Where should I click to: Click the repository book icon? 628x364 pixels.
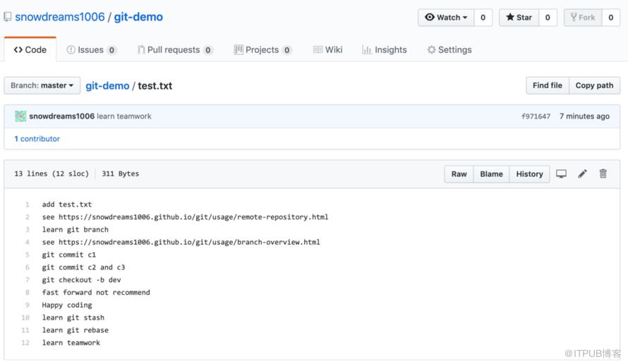(x=8, y=17)
